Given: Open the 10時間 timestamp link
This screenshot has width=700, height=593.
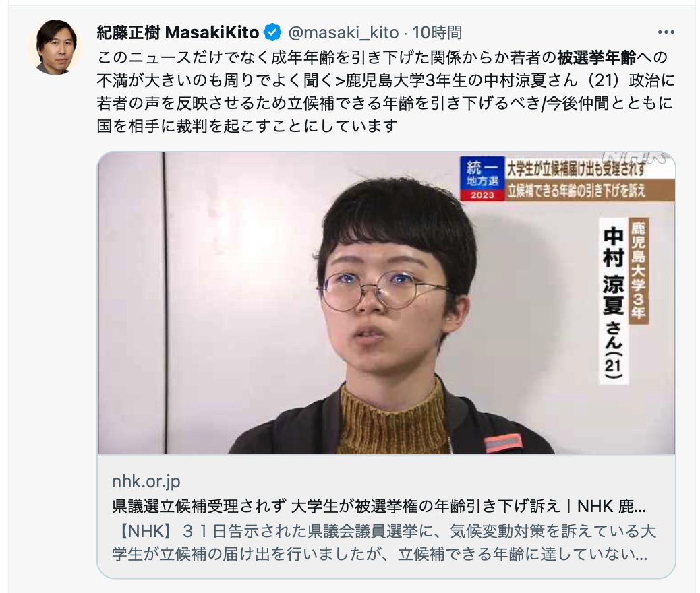Looking at the screenshot, I should (x=436, y=32).
